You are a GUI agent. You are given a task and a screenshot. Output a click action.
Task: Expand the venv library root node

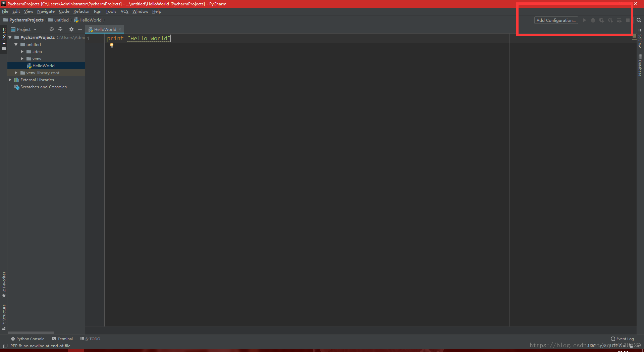click(16, 73)
